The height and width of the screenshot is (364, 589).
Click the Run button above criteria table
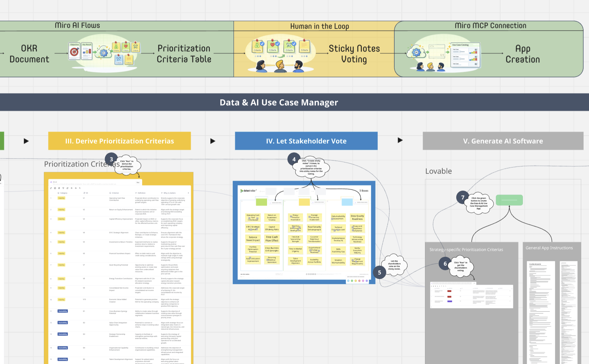138,182
